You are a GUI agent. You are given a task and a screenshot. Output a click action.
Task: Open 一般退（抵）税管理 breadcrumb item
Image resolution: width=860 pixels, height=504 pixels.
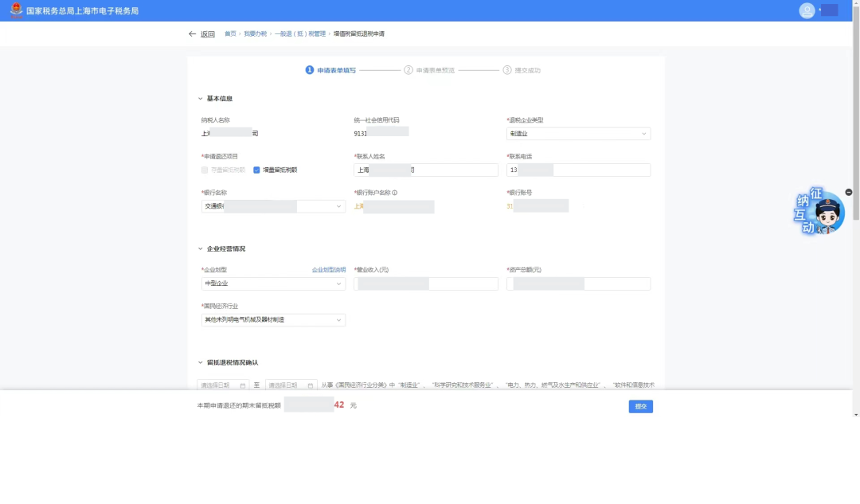point(300,34)
